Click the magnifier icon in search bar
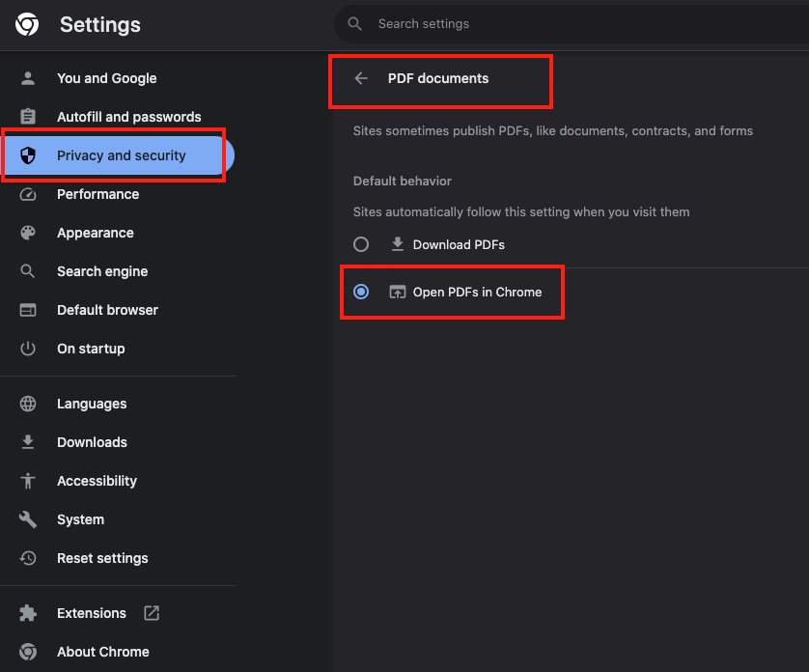 [354, 24]
